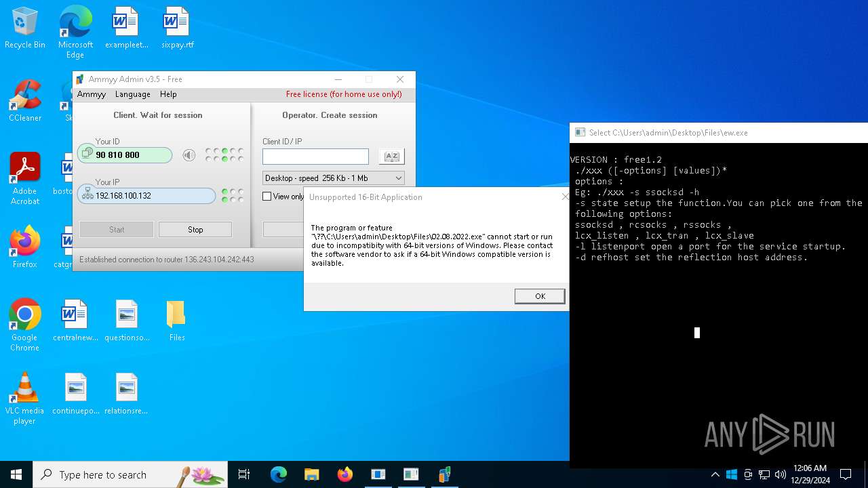
Task: Open the continuepo image file
Action: pos(76,394)
